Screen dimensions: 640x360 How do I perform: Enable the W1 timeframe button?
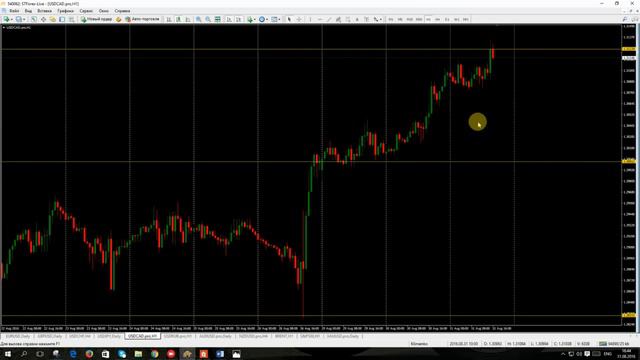456,19
